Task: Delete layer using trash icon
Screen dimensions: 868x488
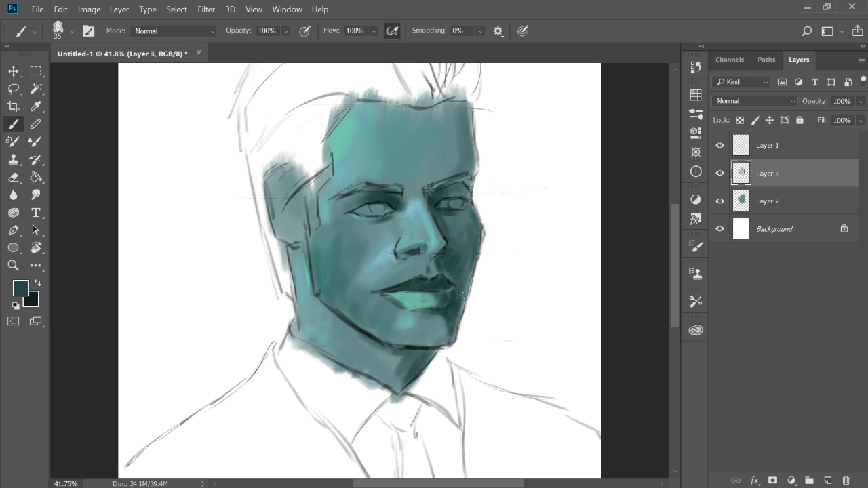Action: 846,481
